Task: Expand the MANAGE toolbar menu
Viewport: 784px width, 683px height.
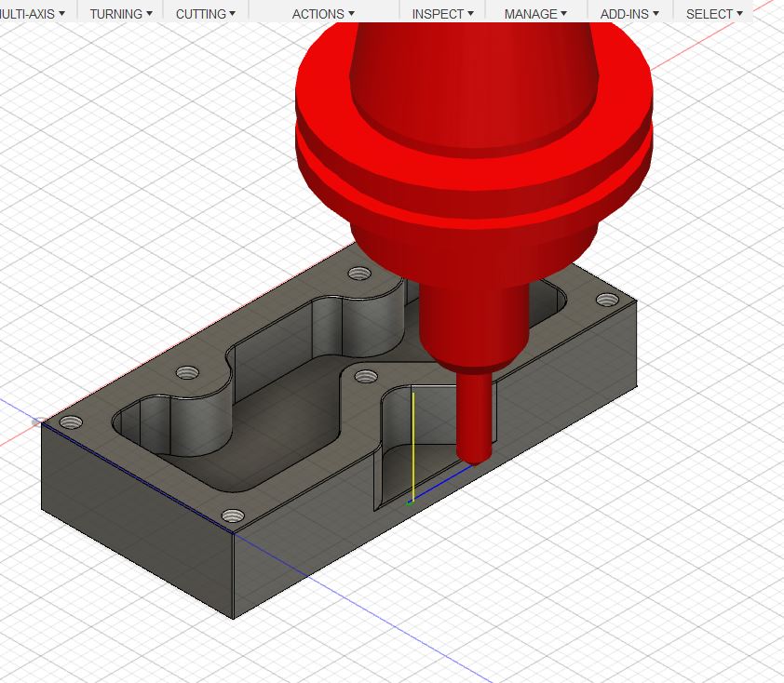Action: point(535,14)
